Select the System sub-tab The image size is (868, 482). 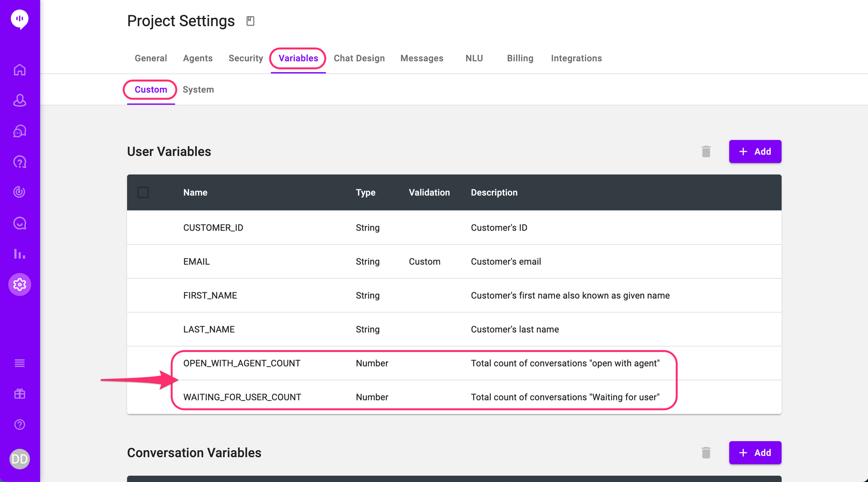click(198, 89)
